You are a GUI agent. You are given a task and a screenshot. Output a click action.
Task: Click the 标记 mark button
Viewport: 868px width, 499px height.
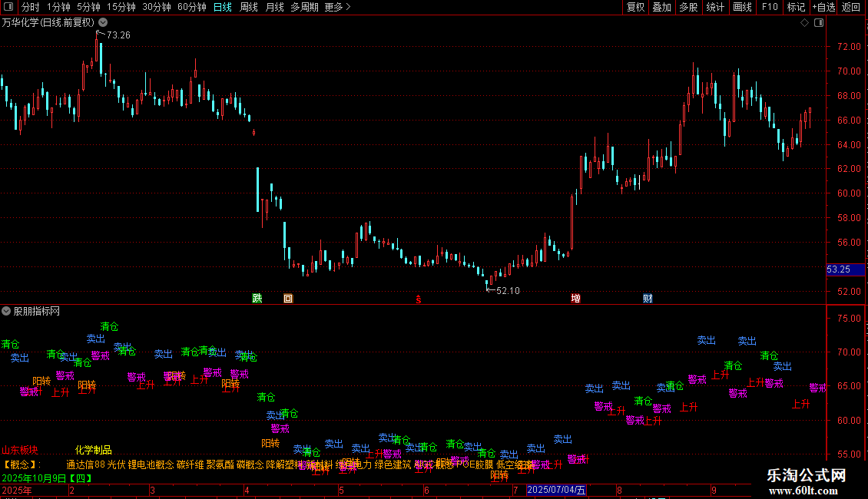796,7
